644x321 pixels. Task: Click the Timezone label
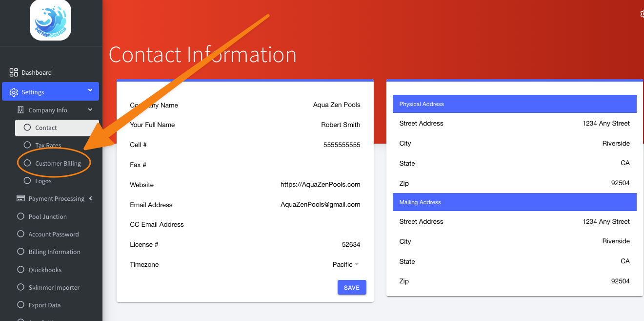pos(144,264)
